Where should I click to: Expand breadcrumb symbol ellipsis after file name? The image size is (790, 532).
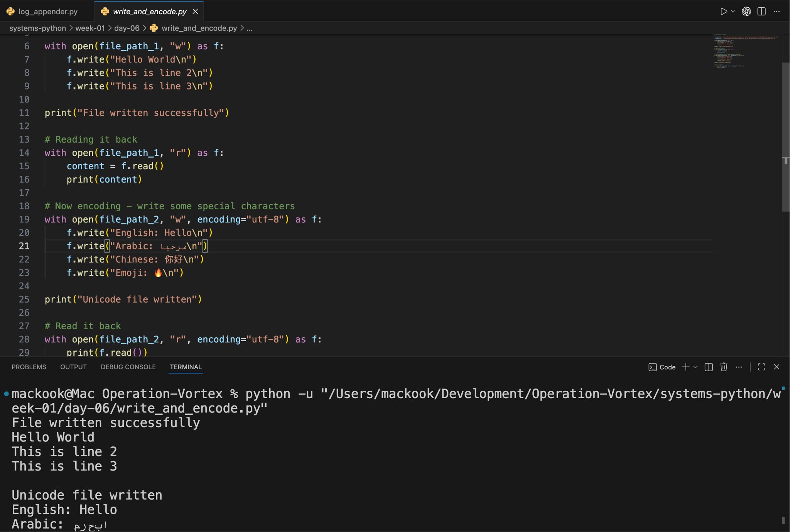click(250, 28)
